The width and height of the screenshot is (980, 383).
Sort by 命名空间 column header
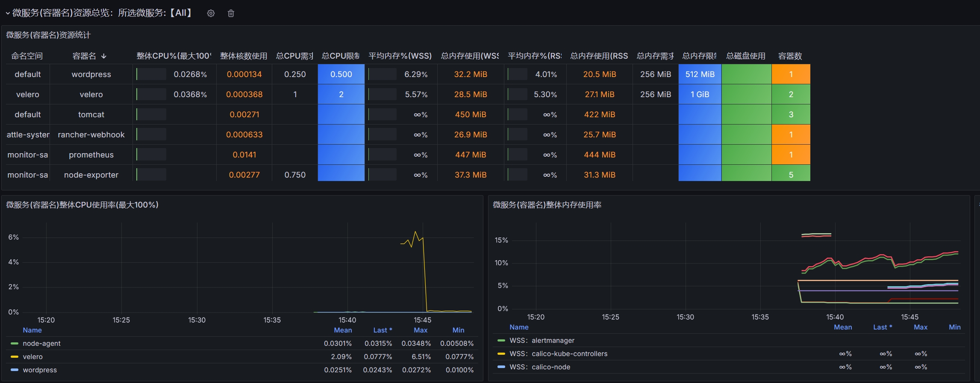27,56
